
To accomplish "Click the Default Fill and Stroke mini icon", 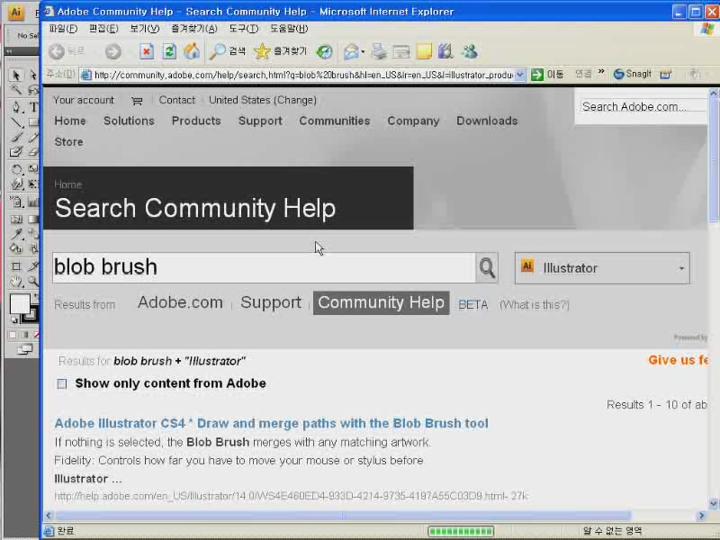I will coord(14,320).
